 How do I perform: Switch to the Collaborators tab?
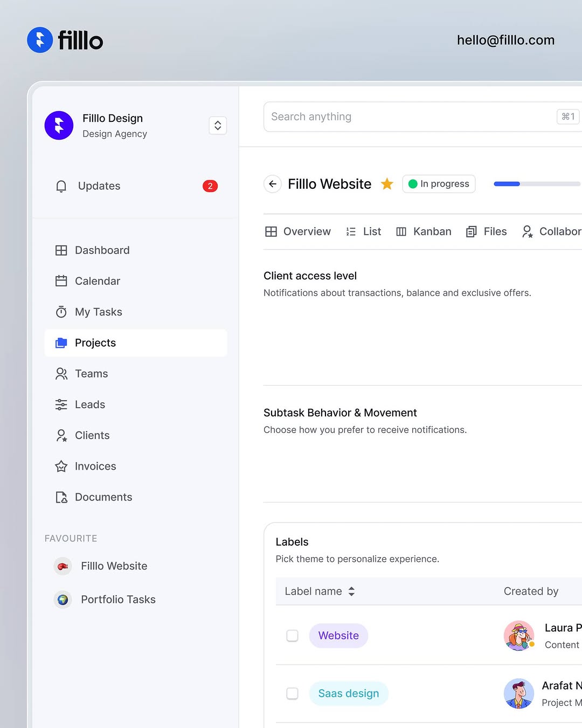coord(551,231)
